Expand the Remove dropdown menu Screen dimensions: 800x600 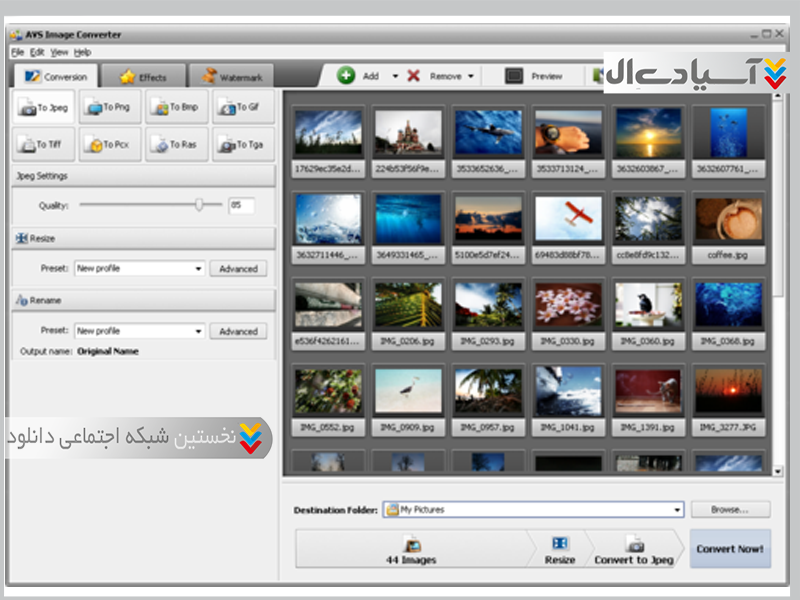tap(470, 76)
